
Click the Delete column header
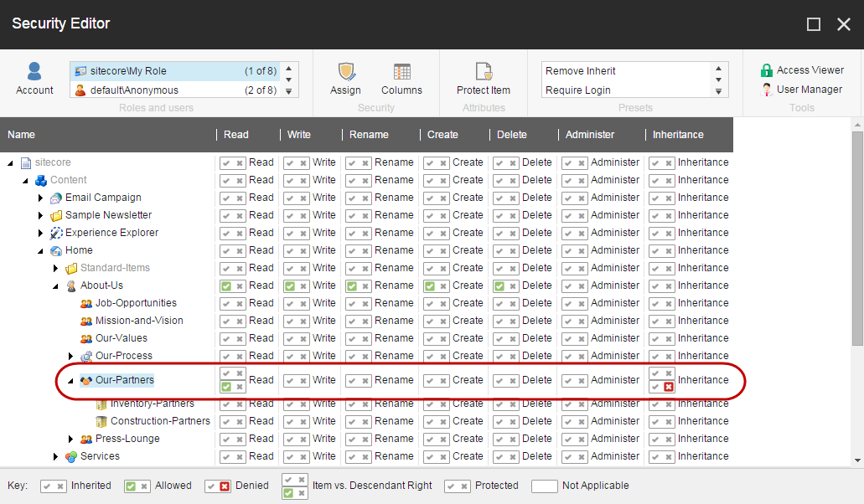pos(512,135)
